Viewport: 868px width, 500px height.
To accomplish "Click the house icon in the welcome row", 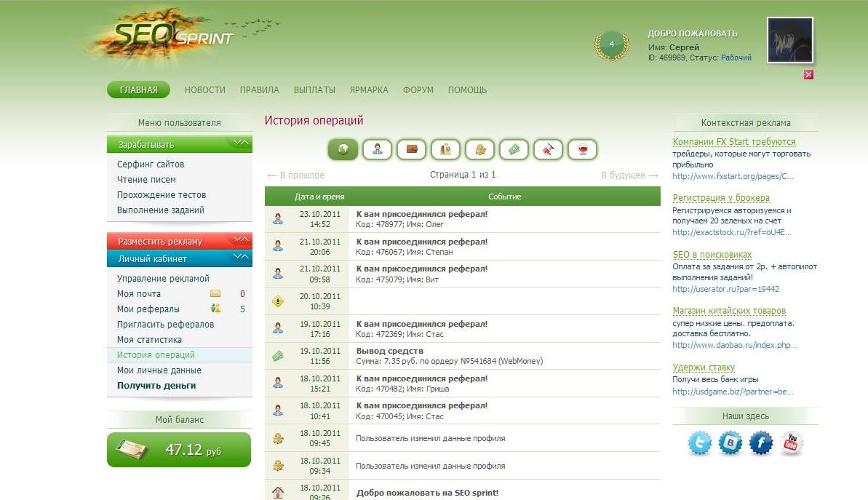I will pos(278,492).
